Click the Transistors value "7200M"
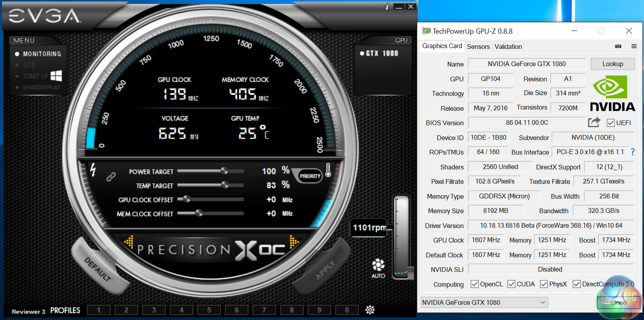Screen dimensions: 644x320 (x=568, y=108)
